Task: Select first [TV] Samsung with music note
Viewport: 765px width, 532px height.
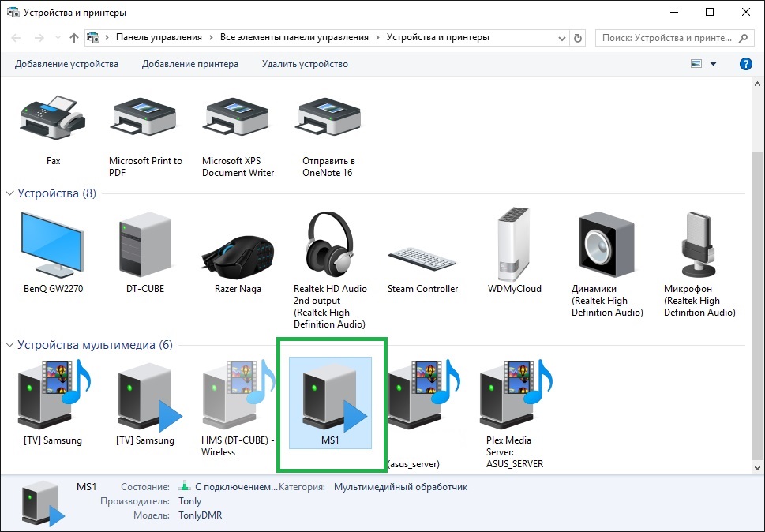Action: (x=54, y=395)
